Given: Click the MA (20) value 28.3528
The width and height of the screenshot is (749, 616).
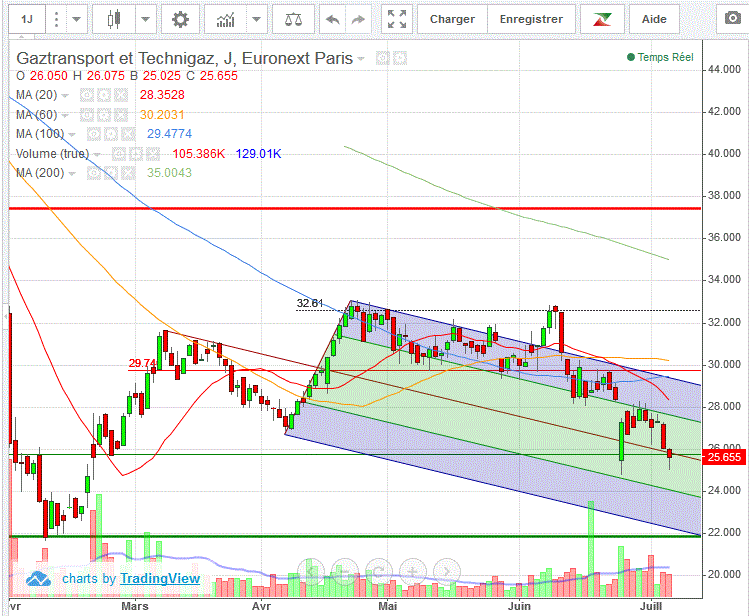Looking at the screenshot, I should [162, 95].
